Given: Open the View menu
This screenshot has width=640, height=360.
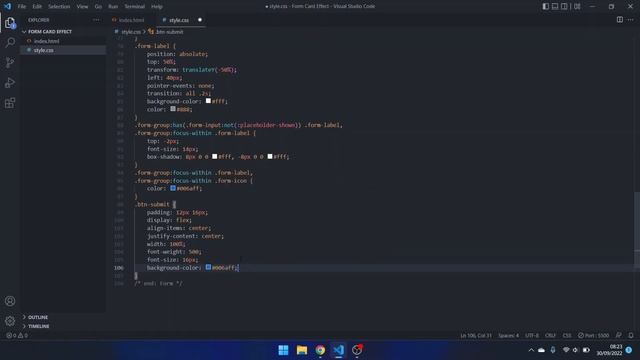Looking at the screenshot, I should click(82, 7).
